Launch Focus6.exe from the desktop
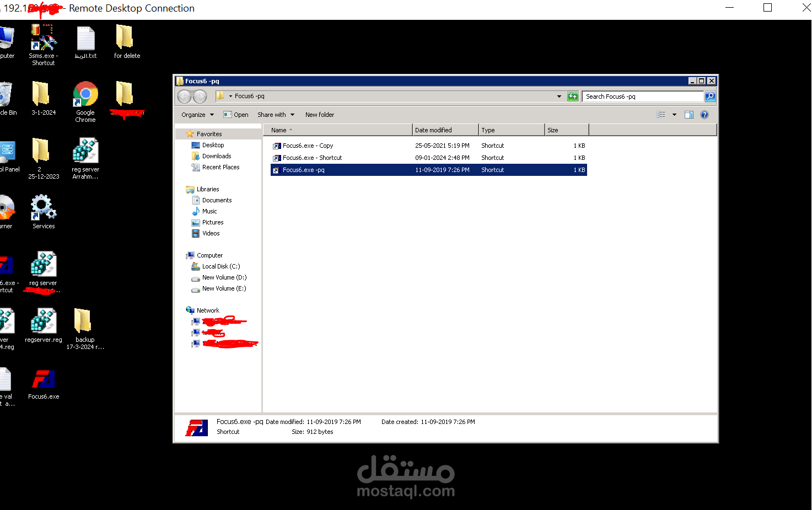 [x=44, y=384]
